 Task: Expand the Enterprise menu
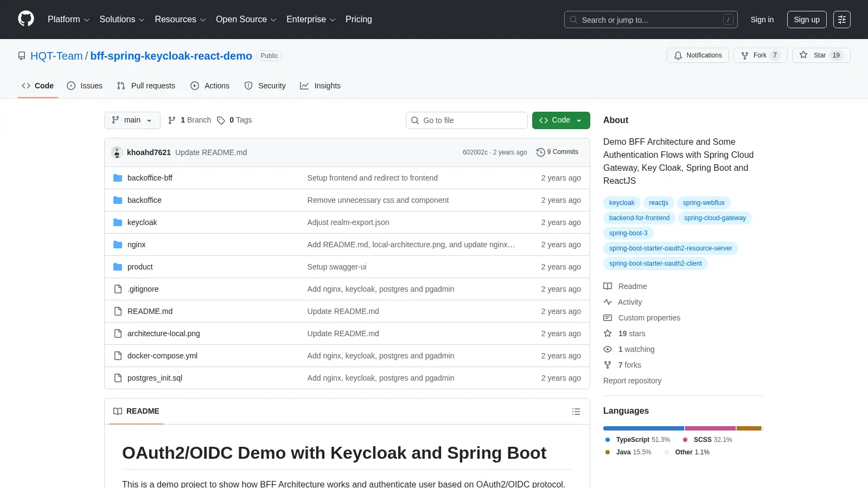point(311,20)
